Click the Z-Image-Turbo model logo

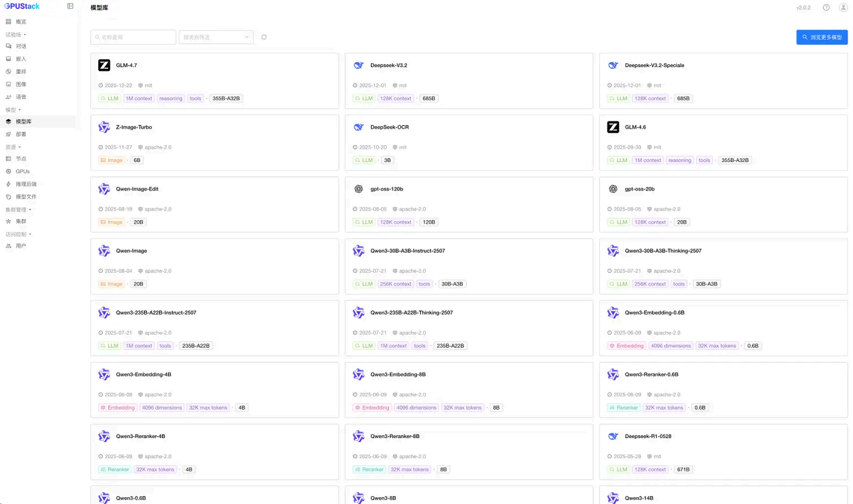[x=104, y=127]
